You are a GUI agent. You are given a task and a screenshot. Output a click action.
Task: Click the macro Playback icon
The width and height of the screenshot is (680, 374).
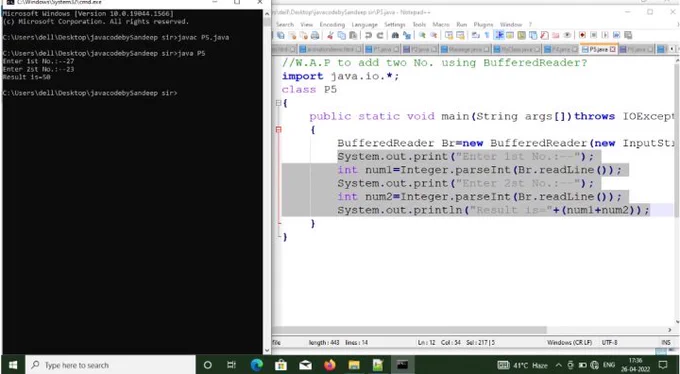tap(605, 35)
